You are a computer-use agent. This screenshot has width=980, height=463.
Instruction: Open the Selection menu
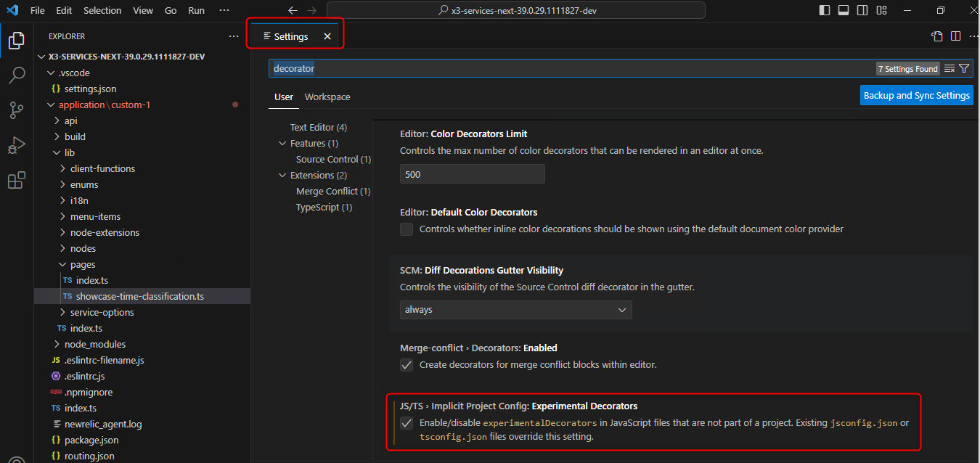102,11
